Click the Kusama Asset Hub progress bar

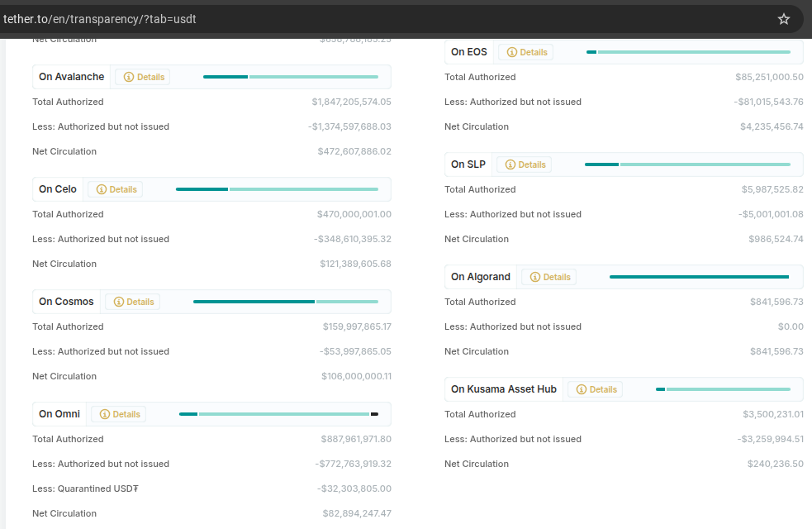pyautogui.click(x=723, y=389)
